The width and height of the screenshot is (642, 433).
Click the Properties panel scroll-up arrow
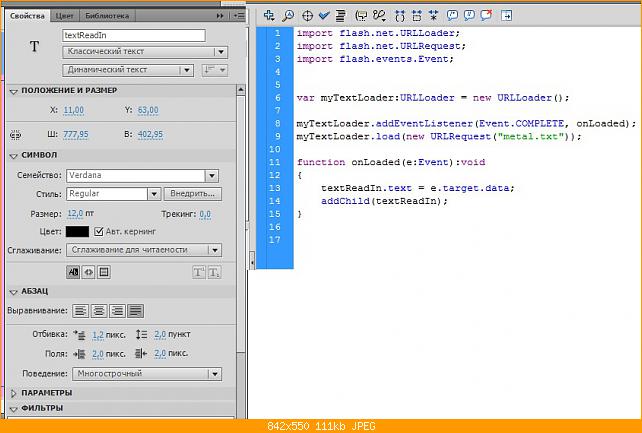click(241, 90)
